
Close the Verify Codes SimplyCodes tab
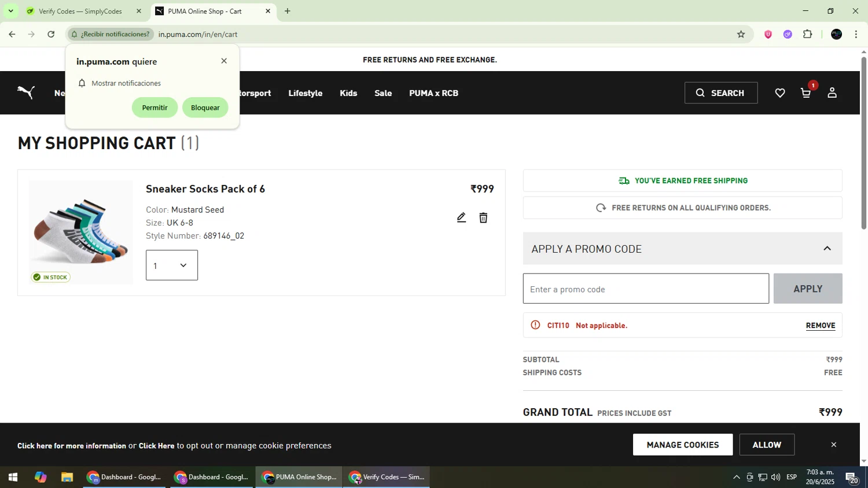[x=139, y=11]
